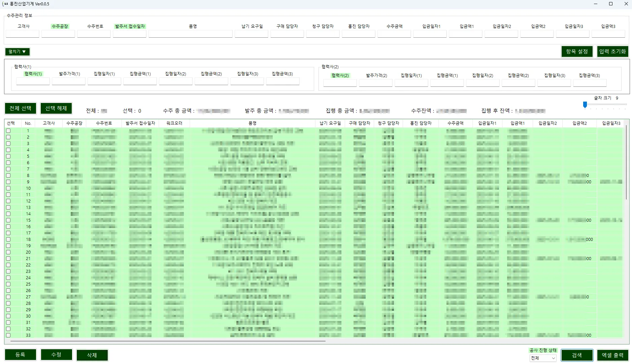Tick the checkbox for row 15

(x=8, y=220)
